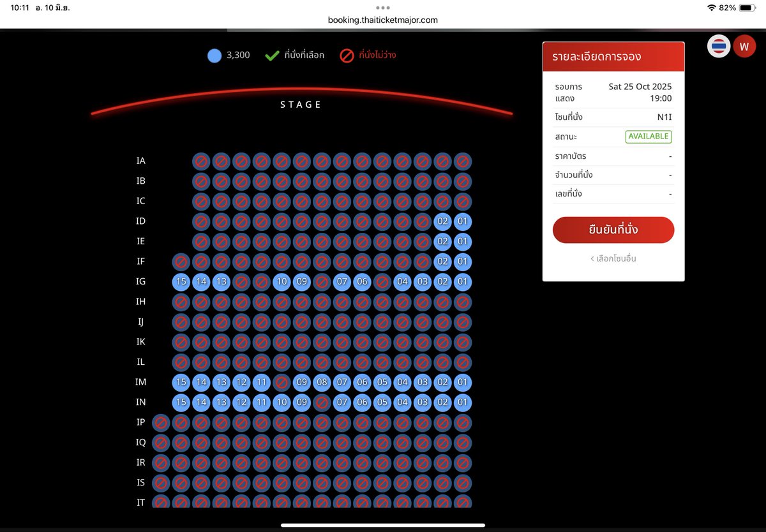Viewport: 766px width, 532px height.
Task: Select seat 02 in row IG
Action: click(442, 282)
